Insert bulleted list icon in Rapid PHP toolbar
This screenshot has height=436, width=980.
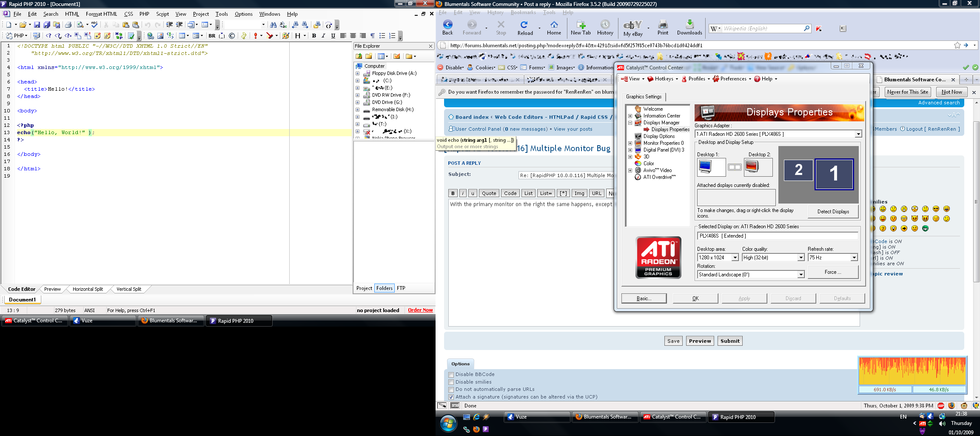pos(382,36)
